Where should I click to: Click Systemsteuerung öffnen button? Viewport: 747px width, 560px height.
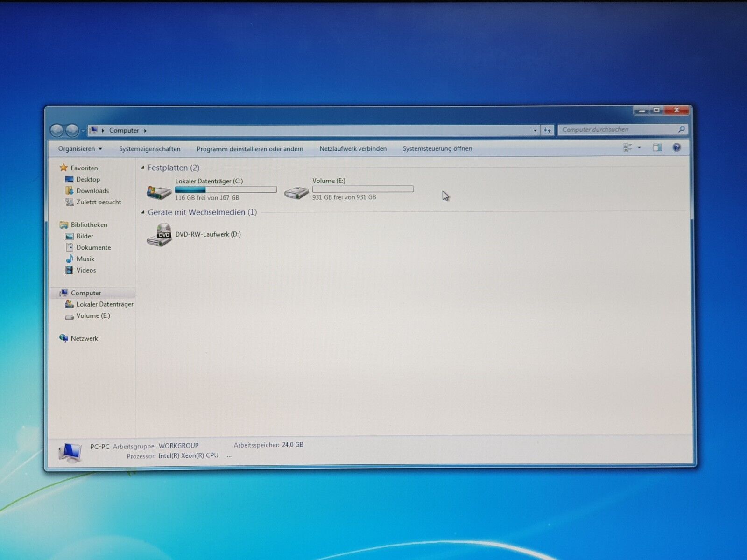tap(437, 148)
